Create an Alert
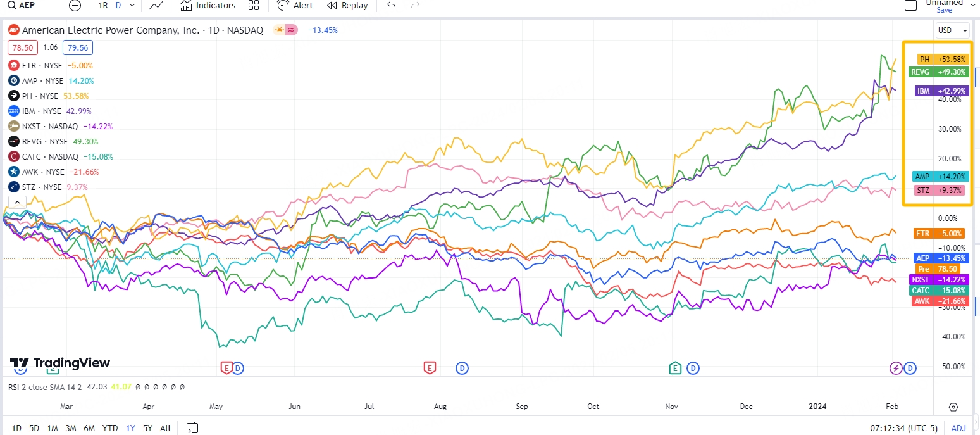980x435 pixels. (x=295, y=6)
